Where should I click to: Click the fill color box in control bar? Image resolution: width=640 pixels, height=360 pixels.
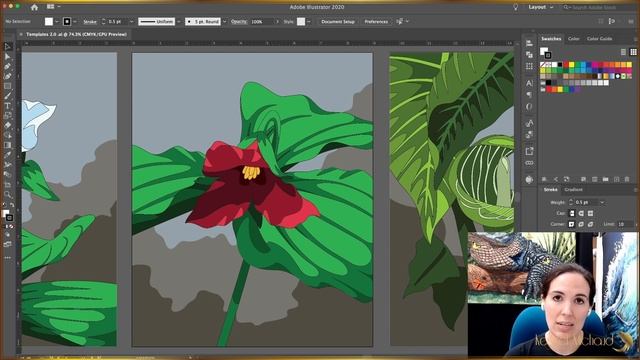coord(49,22)
